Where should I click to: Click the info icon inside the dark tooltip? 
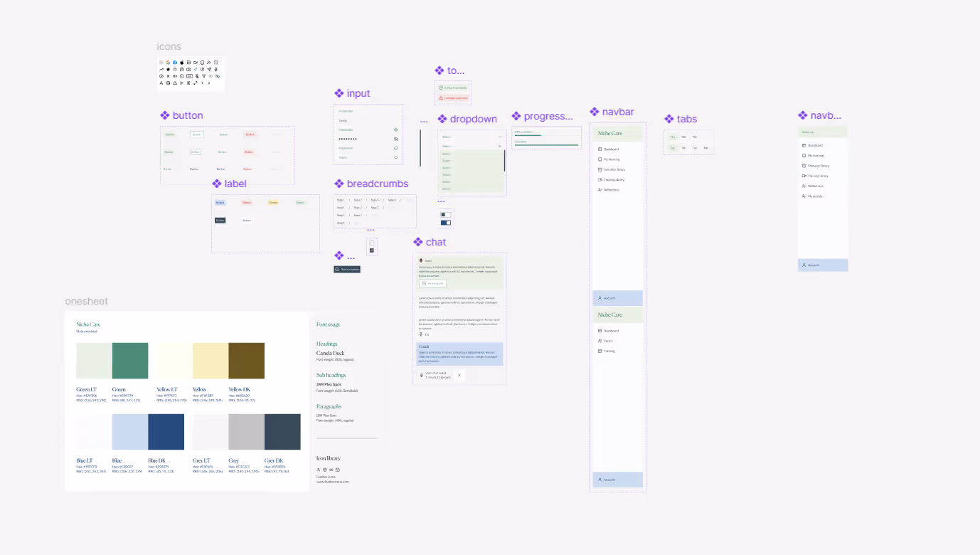tap(337, 270)
